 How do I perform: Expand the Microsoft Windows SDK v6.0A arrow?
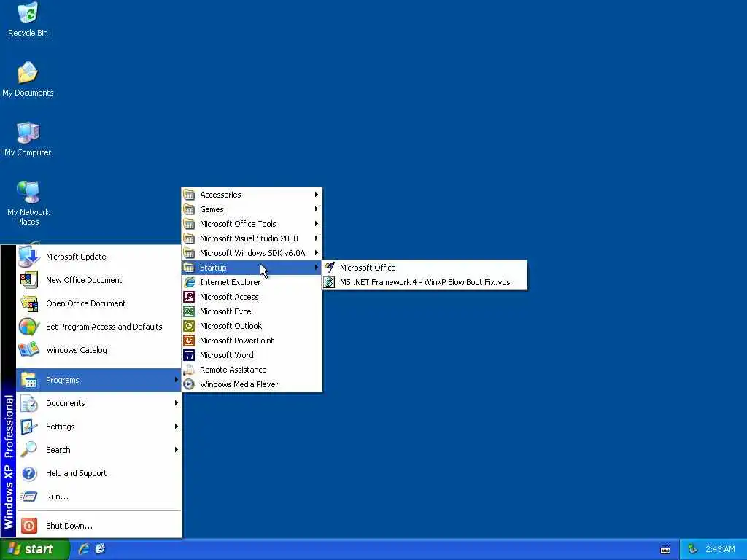[317, 253]
